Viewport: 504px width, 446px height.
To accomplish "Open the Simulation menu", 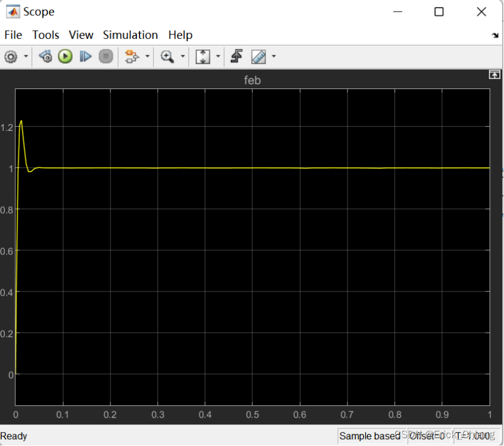I will coord(130,35).
